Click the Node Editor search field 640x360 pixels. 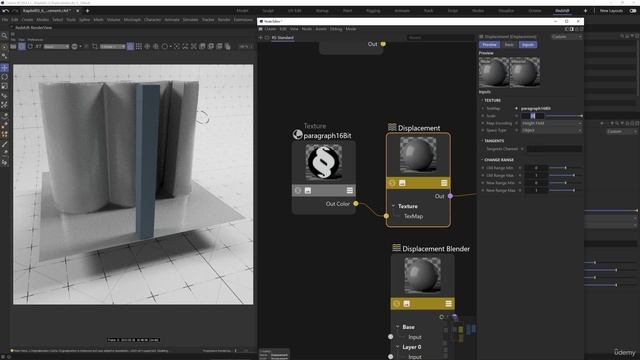[441, 38]
